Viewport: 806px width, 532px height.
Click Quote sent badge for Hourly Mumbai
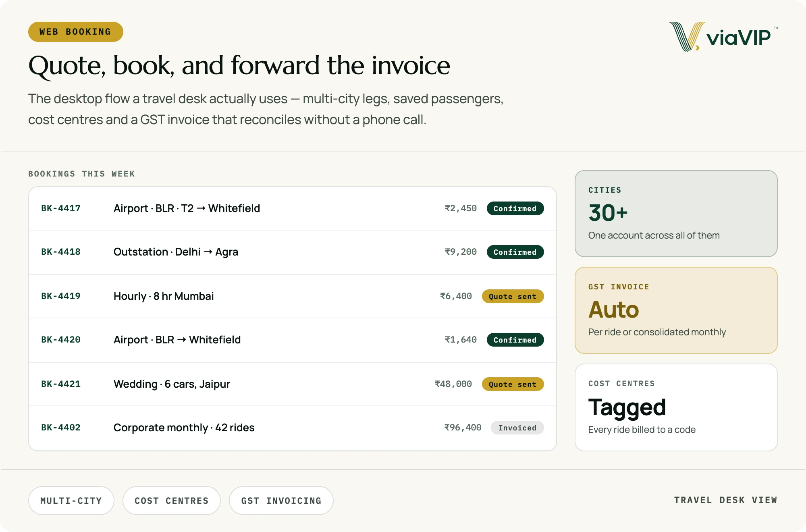pos(513,296)
